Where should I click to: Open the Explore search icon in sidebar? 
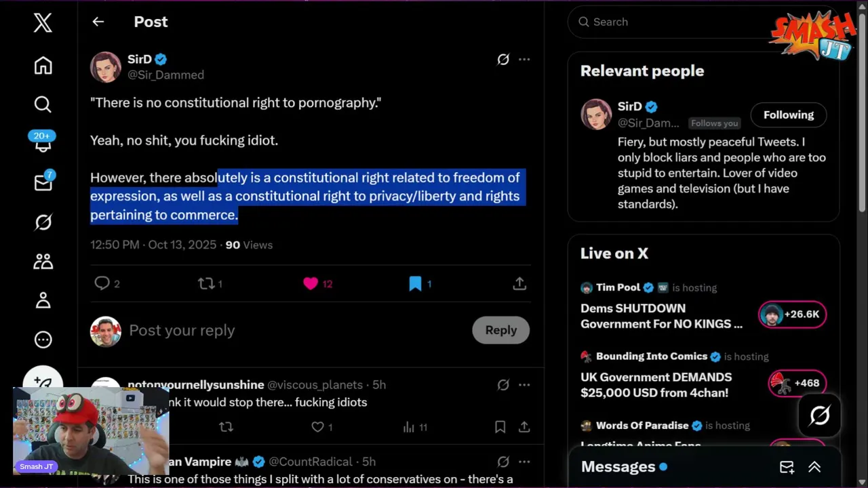pyautogui.click(x=43, y=104)
